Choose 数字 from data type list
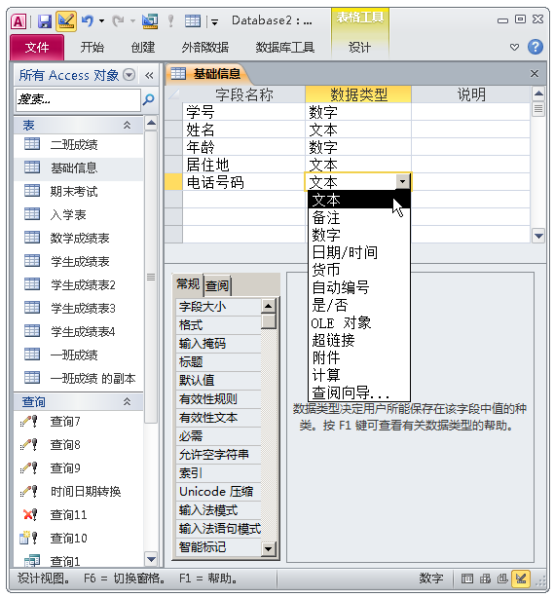The height and width of the screenshot is (597, 554). [x=359, y=235]
